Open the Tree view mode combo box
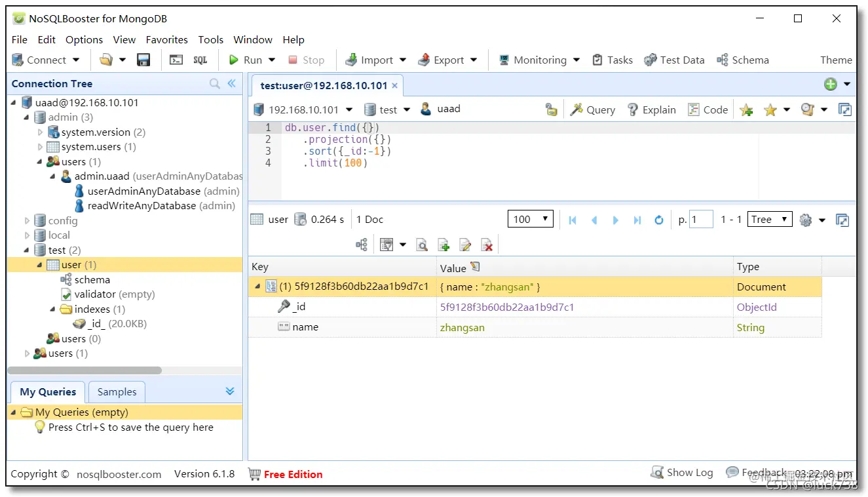 pos(770,219)
